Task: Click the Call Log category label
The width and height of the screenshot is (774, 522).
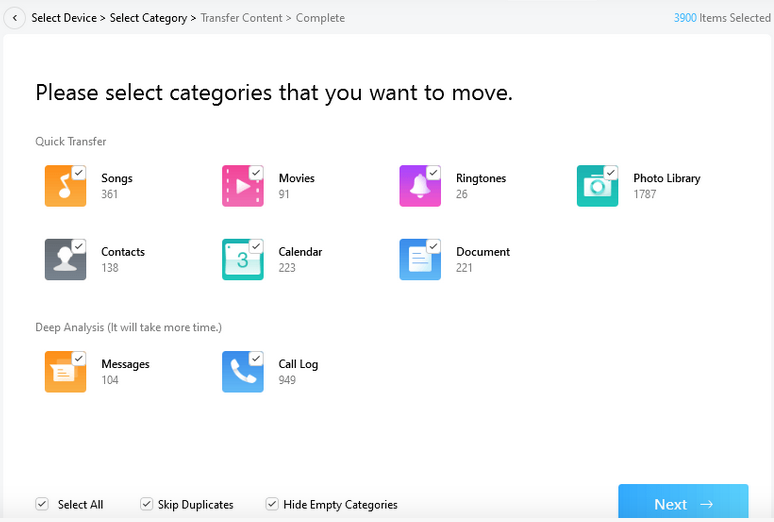Action: [x=298, y=364]
